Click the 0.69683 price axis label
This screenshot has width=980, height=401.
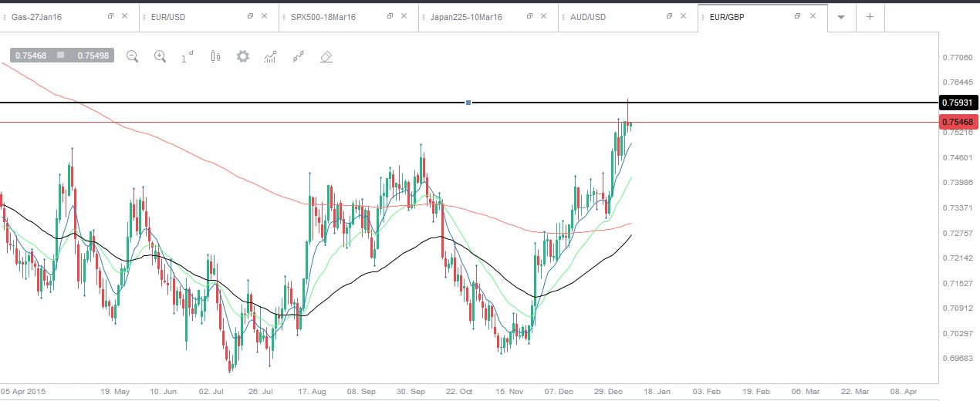pos(957,359)
